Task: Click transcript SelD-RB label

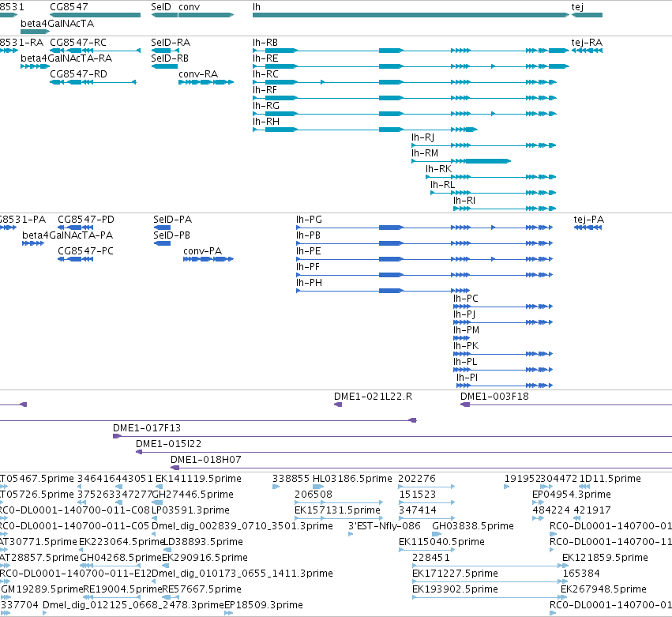Action: (170, 58)
